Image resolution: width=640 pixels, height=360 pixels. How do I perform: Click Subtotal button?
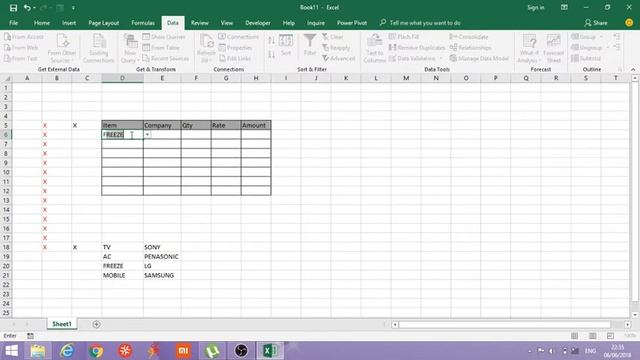point(586,58)
